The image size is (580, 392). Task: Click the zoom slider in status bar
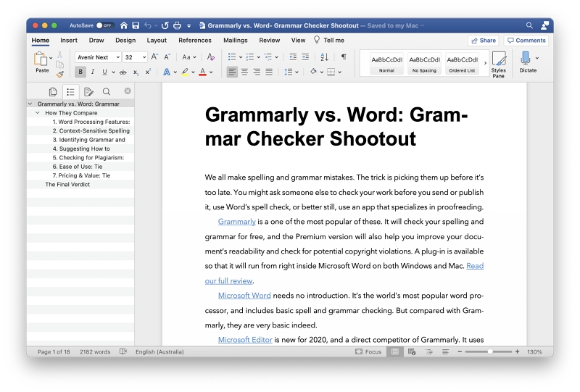pyautogui.click(x=490, y=351)
